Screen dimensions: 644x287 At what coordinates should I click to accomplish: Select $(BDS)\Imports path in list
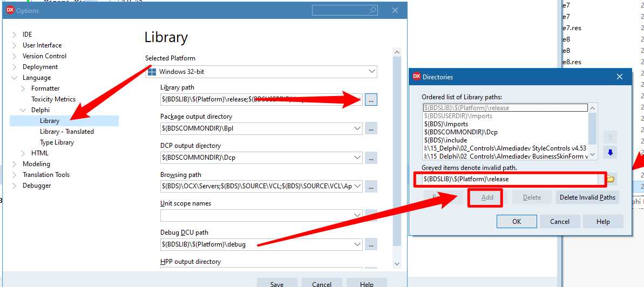pyautogui.click(x=506, y=124)
